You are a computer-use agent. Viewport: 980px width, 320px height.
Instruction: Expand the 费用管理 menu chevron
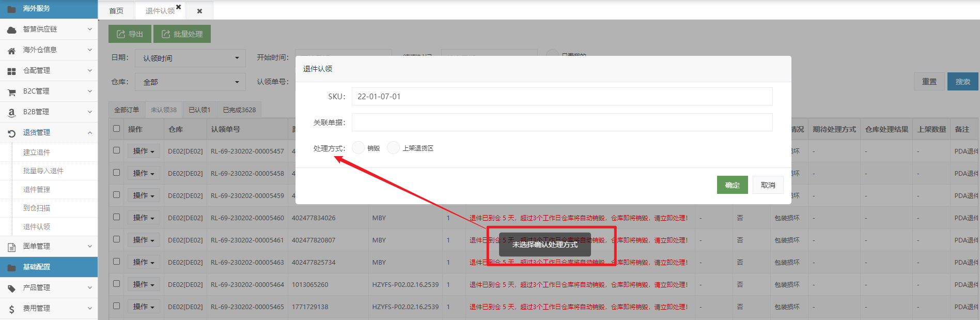click(89, 309)
